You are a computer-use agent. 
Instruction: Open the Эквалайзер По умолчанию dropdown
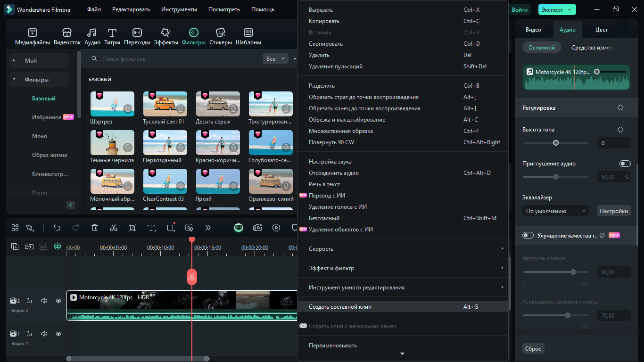[556, 211]
